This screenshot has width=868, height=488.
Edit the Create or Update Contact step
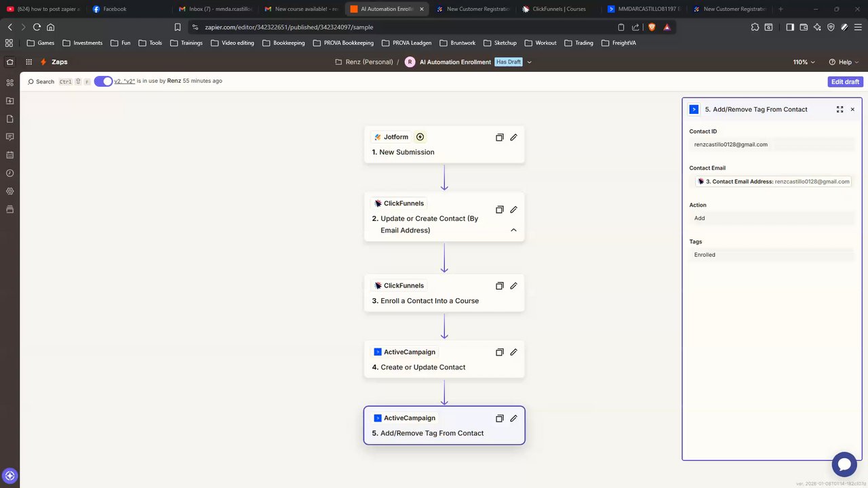513,352
